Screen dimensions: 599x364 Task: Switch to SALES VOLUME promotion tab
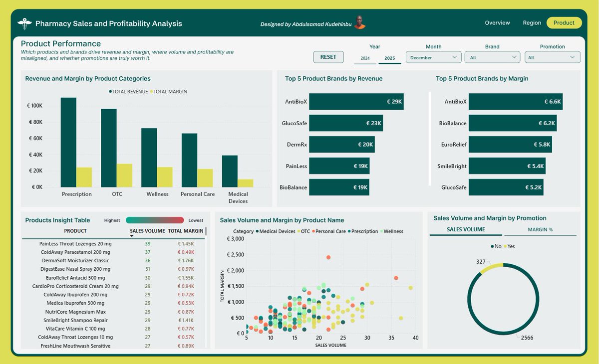click(x=466, y=229)
